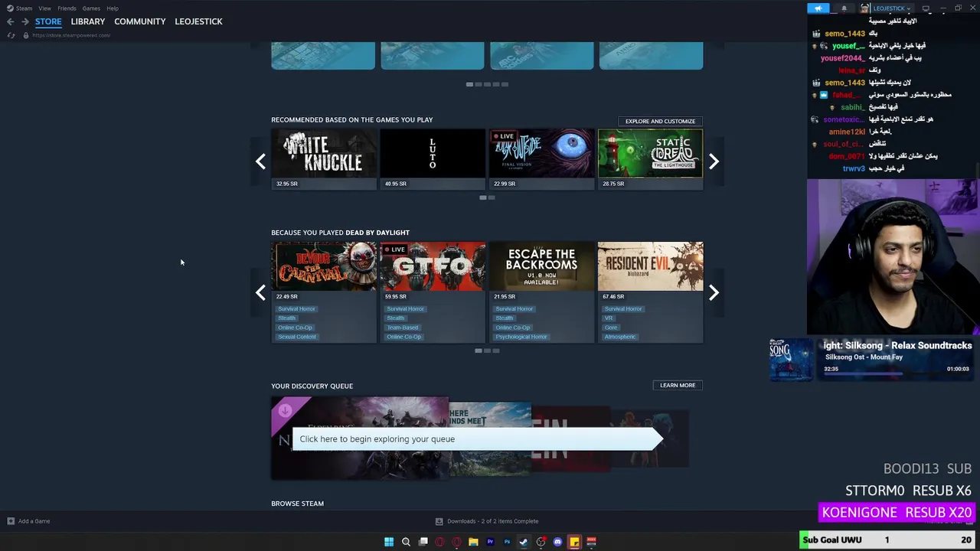This screenshot has width=980, height=551.
Task: Open the Static Dread The Lighthouse card
Action: [651, 159]
